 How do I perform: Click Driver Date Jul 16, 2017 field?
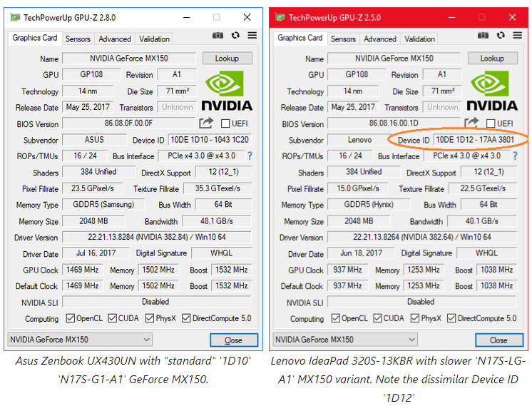pyautogui.click(x=96, y=253)
